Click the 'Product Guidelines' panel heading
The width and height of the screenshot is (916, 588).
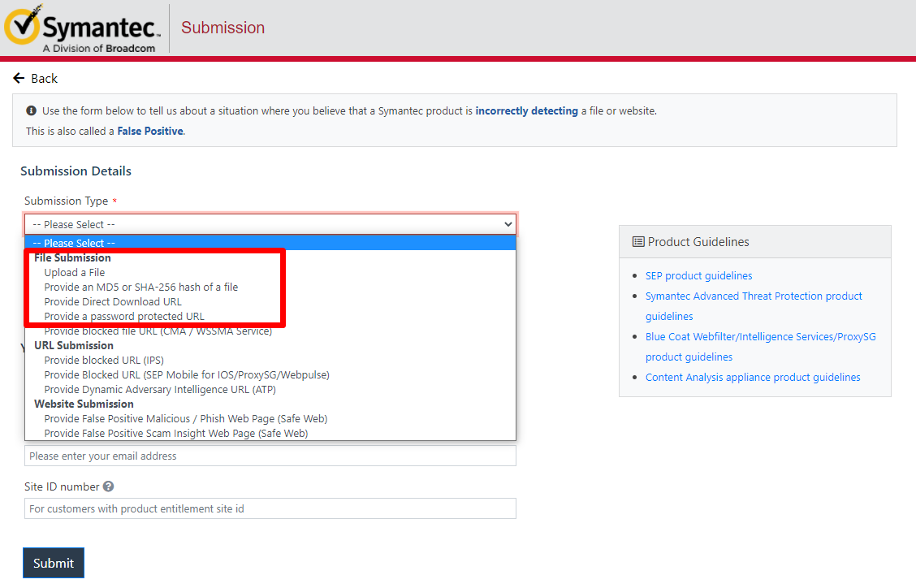[698, 242]
